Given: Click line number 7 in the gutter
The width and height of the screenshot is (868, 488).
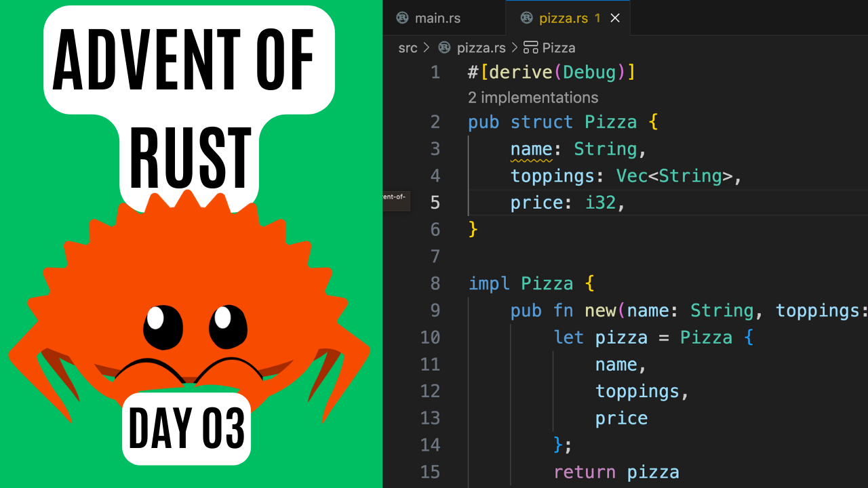Looking at the screenshot, I should 435,256.
